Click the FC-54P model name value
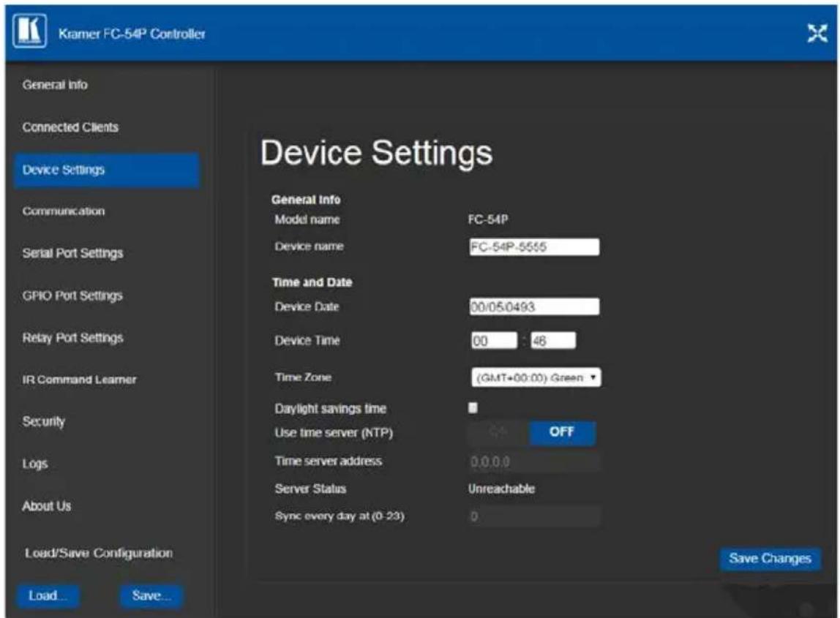The image size is (840, 618). (488, 219)
